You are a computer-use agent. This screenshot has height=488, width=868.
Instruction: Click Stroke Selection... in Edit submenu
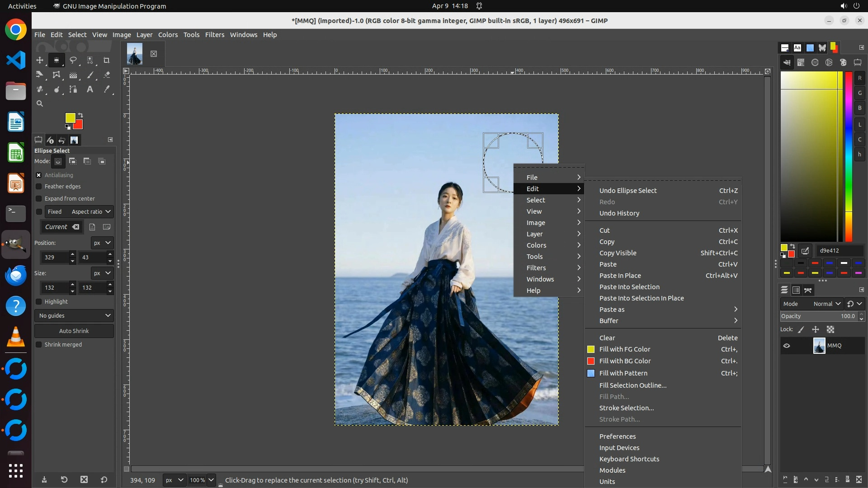626,408
